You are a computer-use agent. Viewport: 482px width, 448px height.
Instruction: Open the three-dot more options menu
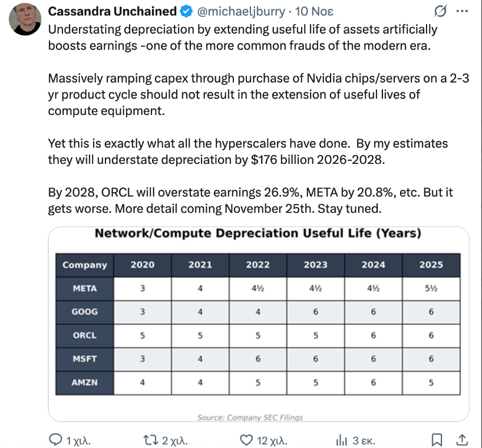point(462,11)
